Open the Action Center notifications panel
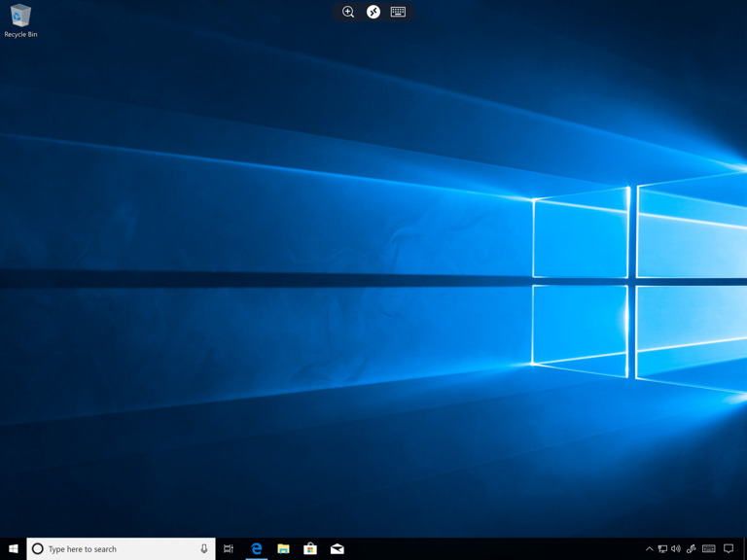The height and width of the screenshot is (560, 747). (729, 548)
